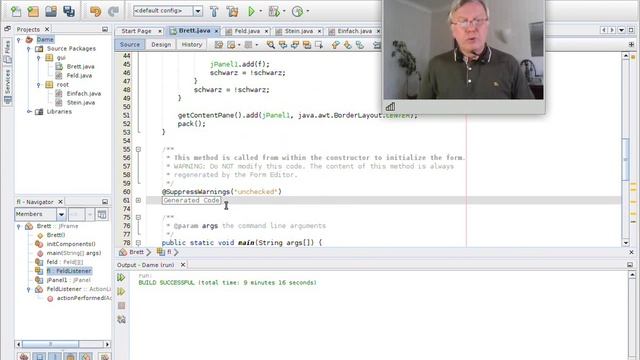Select Feld.java in the Projects tree
Image resolution: width=640 pixels, height=360 pixels.
79,76
